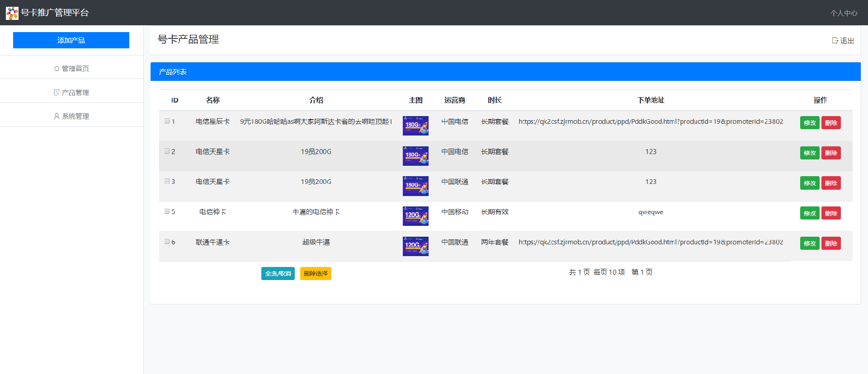
Task: Tick the checkbox for product ID 5
Action: (167, 211)
